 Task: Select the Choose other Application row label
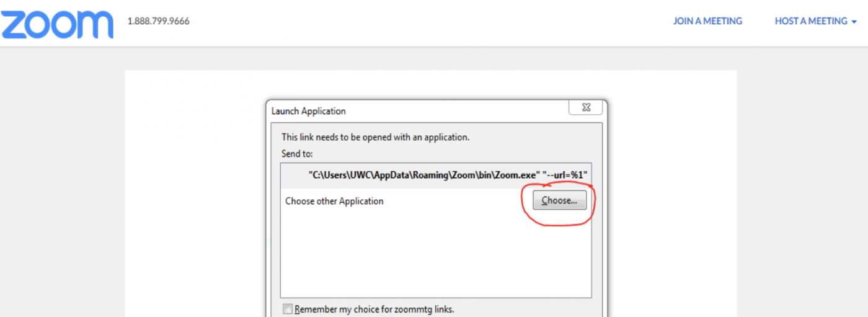click(334, 201)
